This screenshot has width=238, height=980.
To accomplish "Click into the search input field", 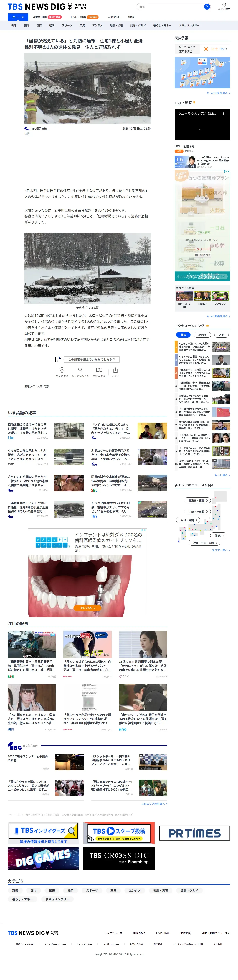I will (170, 6).
